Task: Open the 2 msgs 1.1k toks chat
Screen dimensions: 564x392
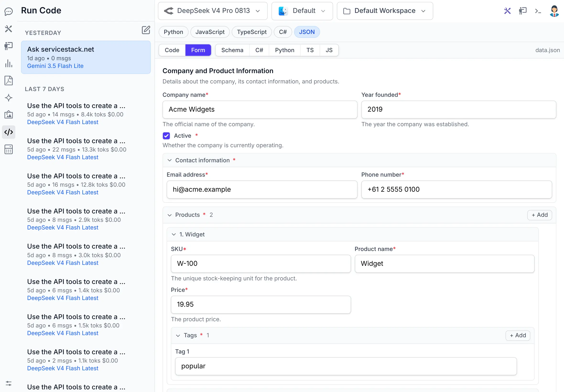Action: pos(86,360)
